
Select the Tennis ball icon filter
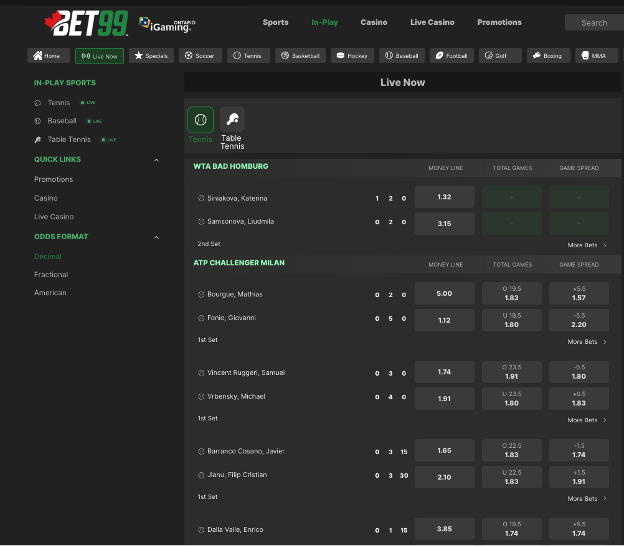click(x=201, y=119)
